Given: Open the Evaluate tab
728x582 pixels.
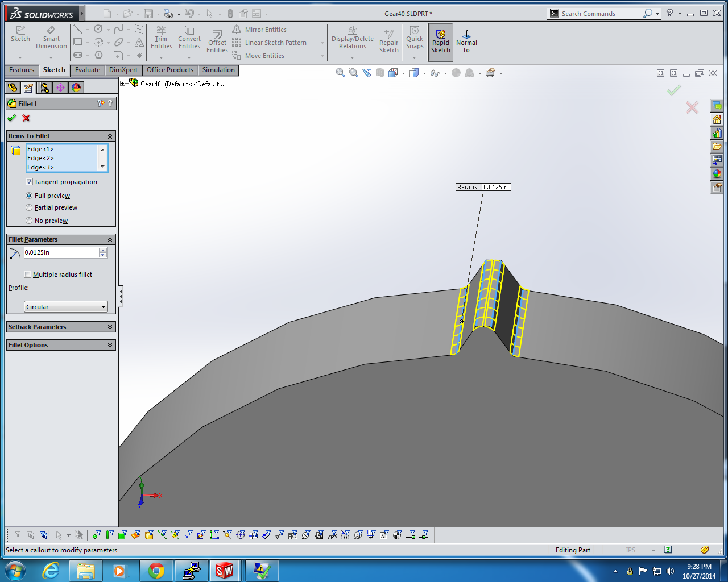Looking at the screenshot, I should (88, 70).
